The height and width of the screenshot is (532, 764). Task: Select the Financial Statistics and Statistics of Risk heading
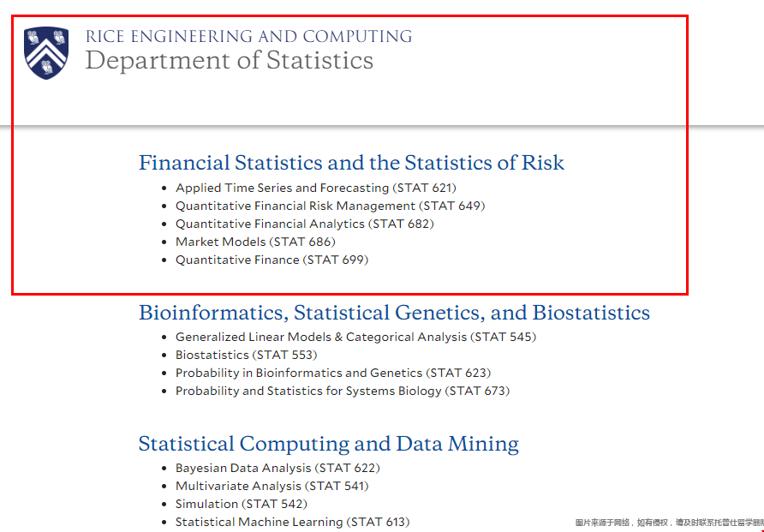(351, 163)
